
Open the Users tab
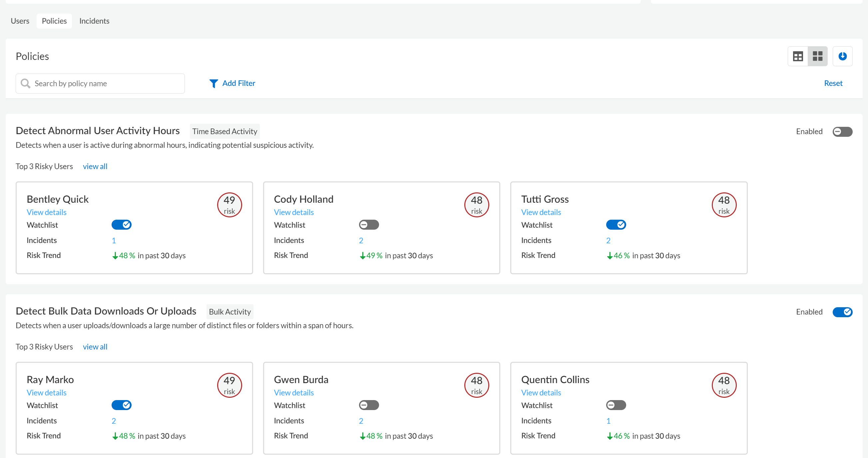(20, 21)
